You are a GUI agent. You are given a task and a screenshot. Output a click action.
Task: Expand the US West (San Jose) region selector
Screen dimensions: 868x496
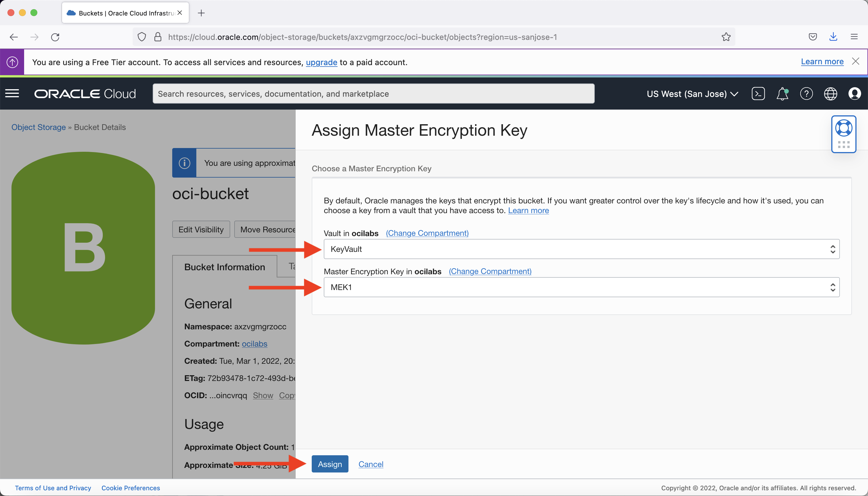click(x=692, y=93)
